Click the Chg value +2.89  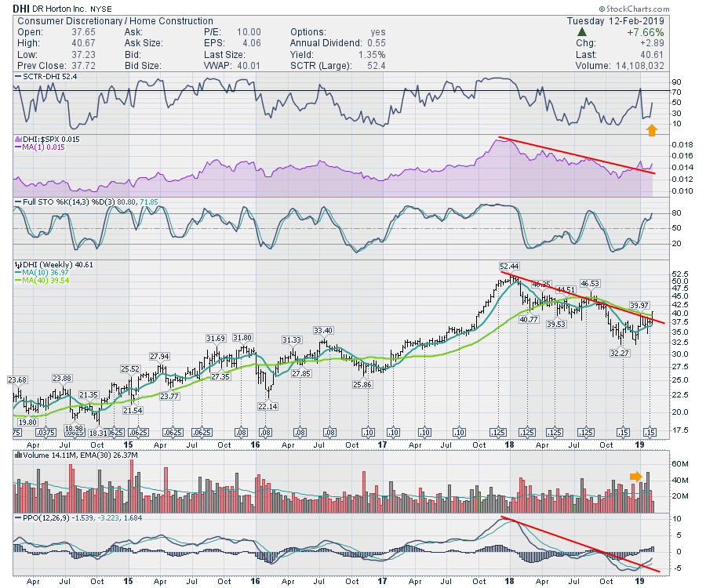652,43
